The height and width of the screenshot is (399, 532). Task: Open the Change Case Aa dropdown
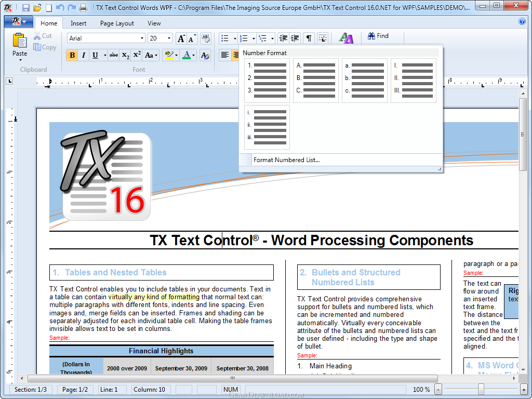coord(151,55)
